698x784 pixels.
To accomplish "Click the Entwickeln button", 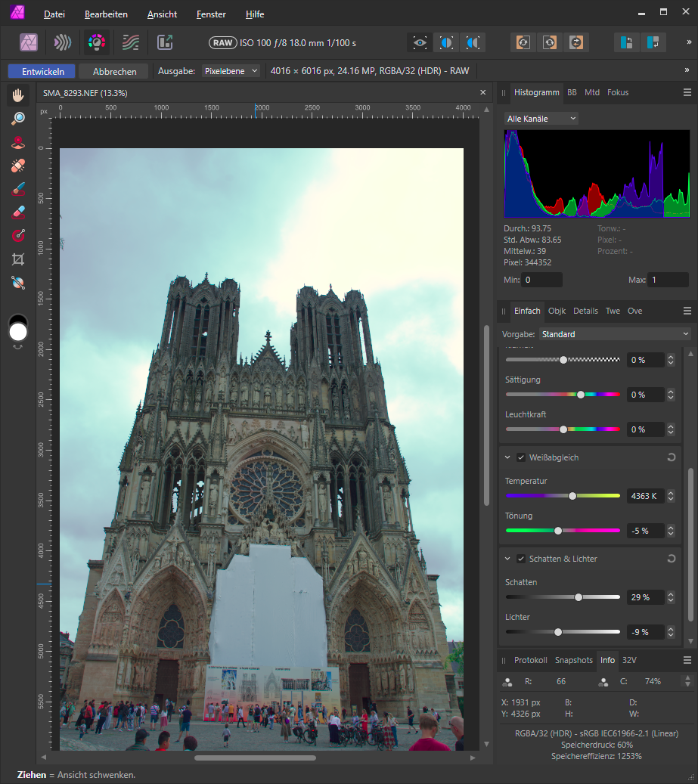I will [x=42, y=72].
